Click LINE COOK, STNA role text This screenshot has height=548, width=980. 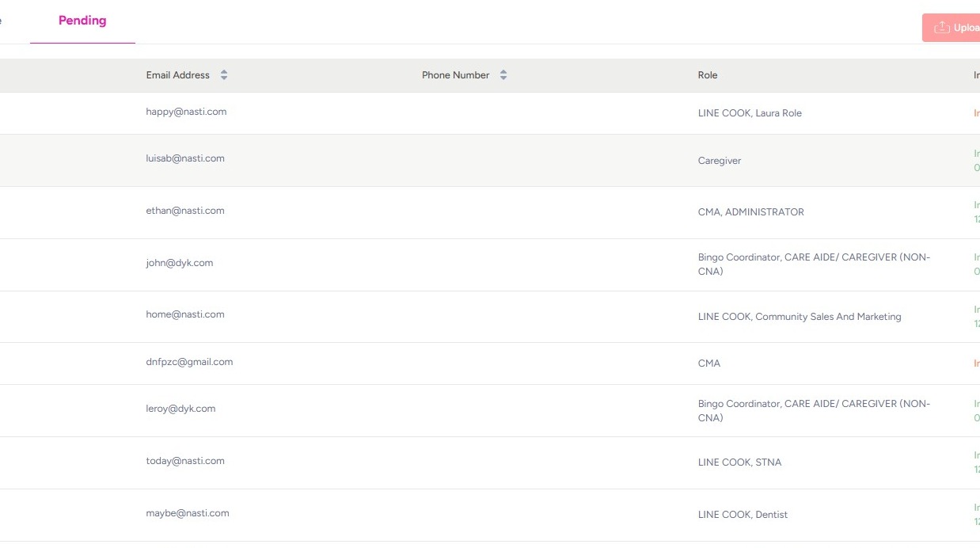pyautogui.click(x=739, y=462)
